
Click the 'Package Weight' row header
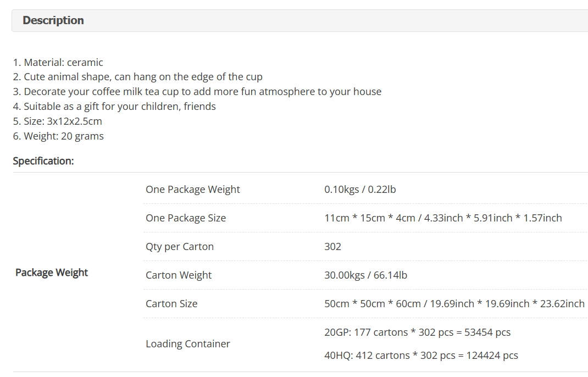[x=52, y=273]
